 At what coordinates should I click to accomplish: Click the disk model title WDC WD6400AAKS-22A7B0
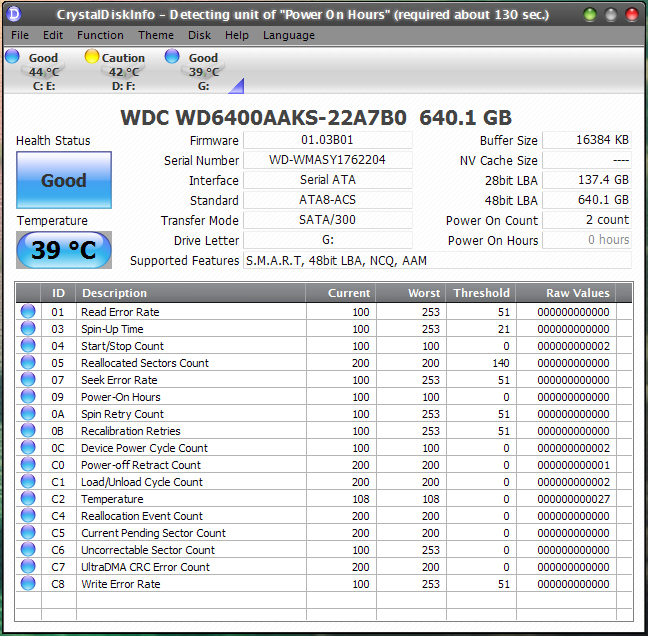point(264,117)
